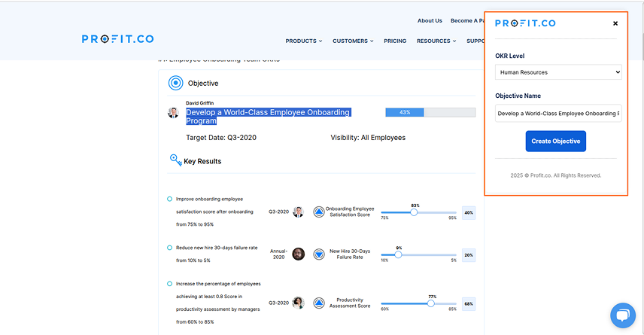Click 'Reduce new hire 30-days failure rate' text
The width and height of the screenshot is (644, 335).
(217, 248)
